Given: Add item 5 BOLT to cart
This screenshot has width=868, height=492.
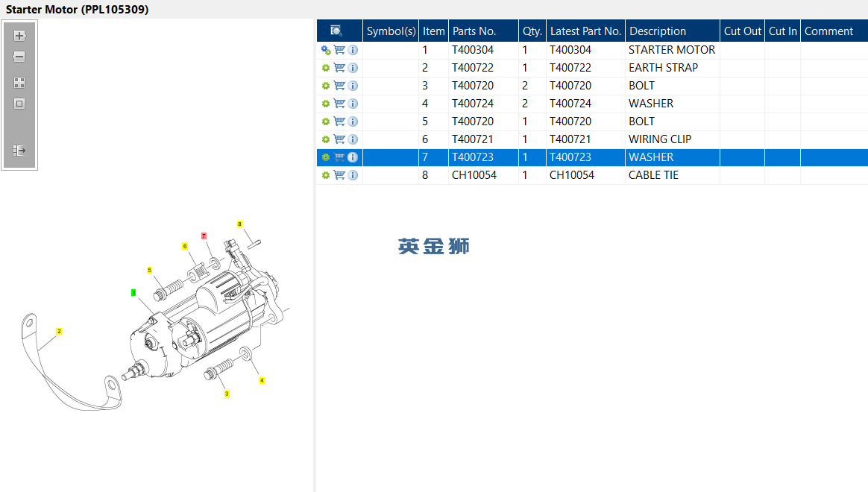Looking at the screenshot, I should point(339,122).
